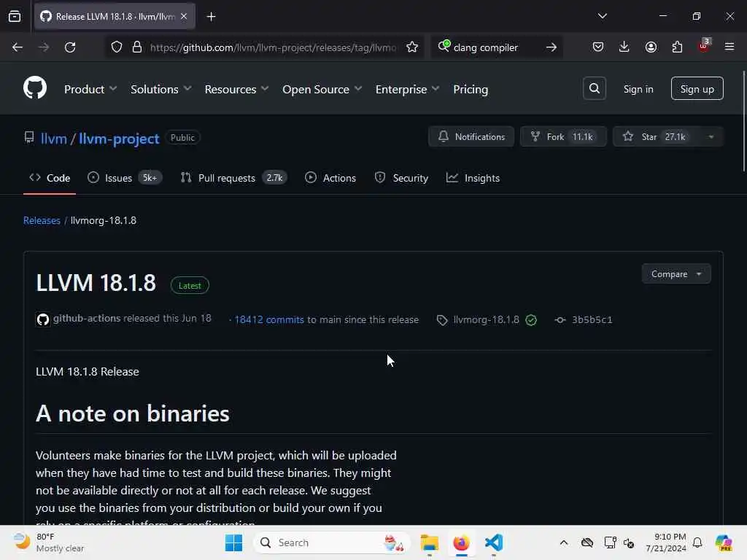Click the Firefox back arrow
747x560 pixels.
click(x=18, y=47)
